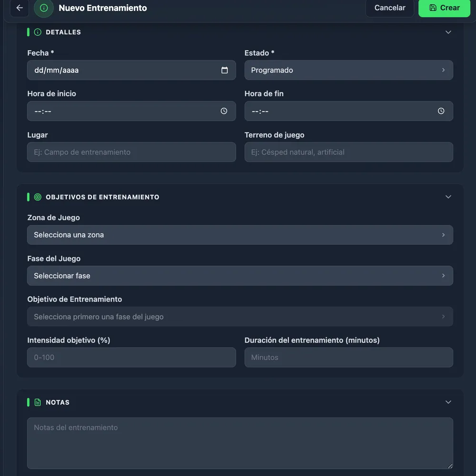
Task: Open the clock picker for Hora de inicio
Action: tap(224, 111)
